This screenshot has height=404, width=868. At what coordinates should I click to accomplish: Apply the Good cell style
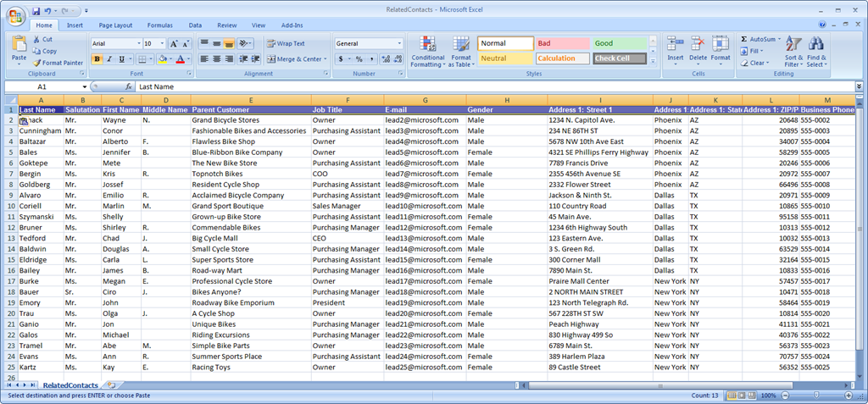(620, 44)
